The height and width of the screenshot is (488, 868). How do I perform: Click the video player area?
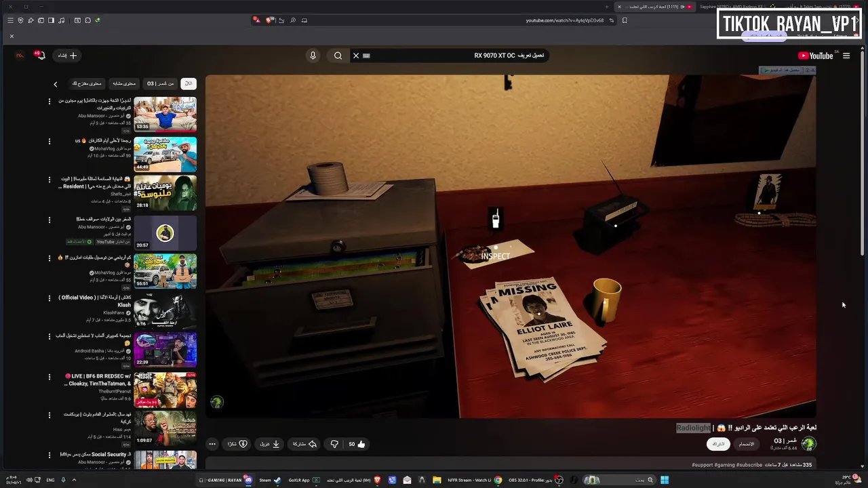coord(511,246)
